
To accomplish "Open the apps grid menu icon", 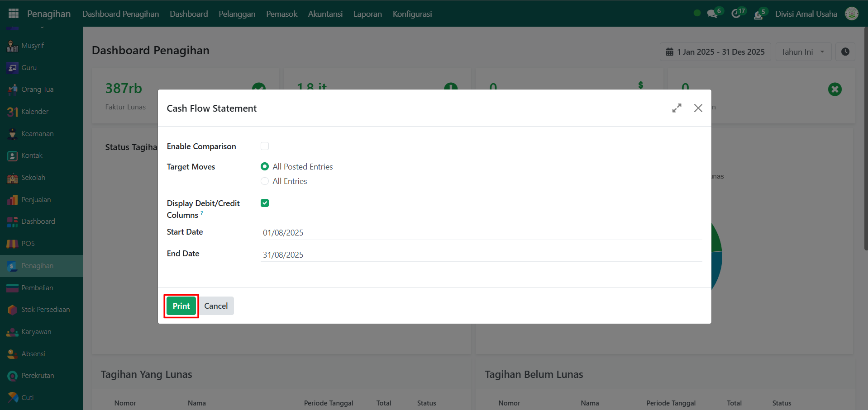I will pos(14,14).
